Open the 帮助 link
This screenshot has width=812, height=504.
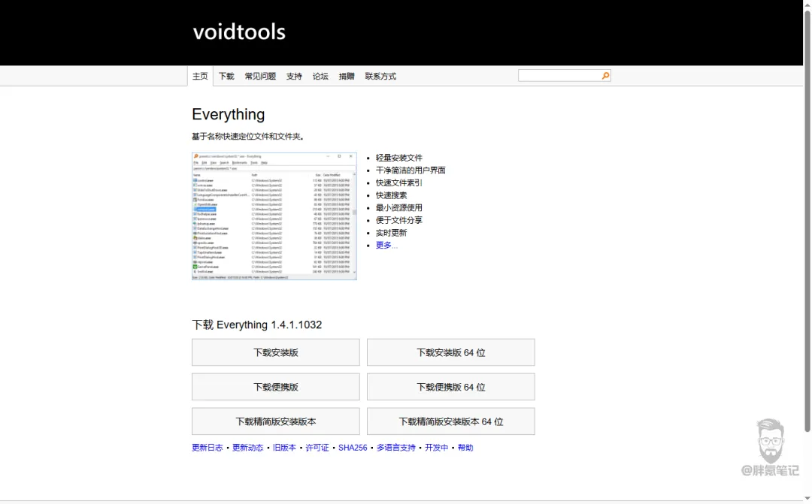click(465, 448)
